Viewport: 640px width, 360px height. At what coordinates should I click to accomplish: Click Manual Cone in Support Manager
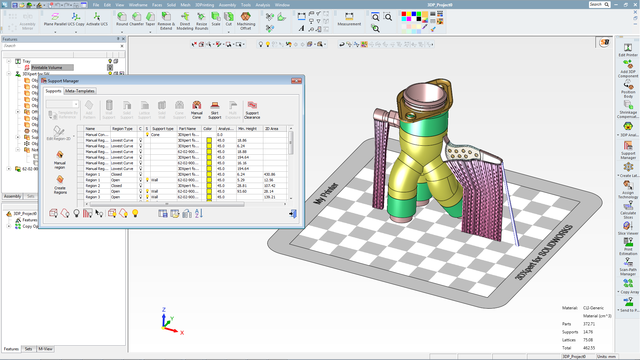196,110
